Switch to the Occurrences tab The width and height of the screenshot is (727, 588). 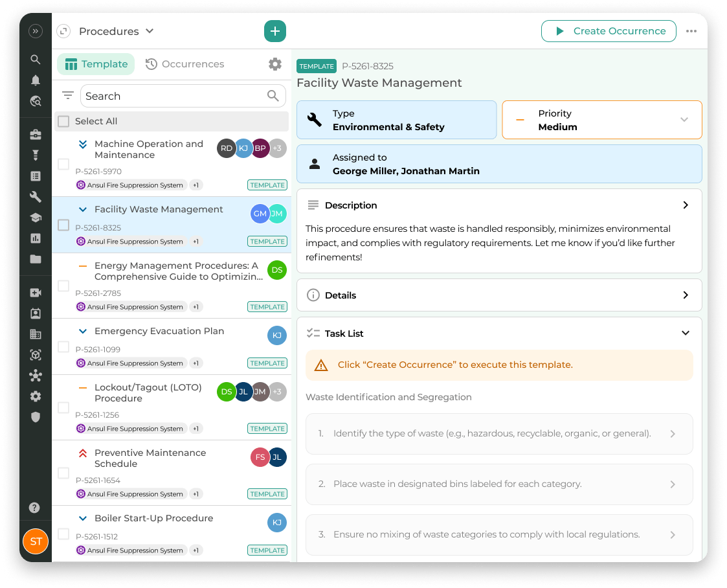click(185, 64)
